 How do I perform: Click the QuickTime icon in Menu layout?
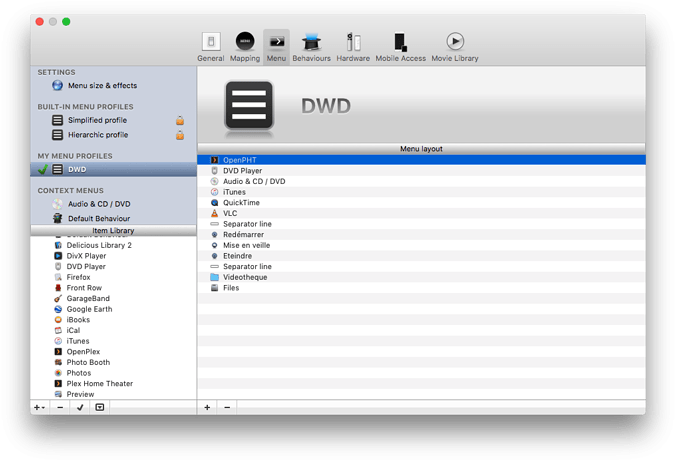214,203
